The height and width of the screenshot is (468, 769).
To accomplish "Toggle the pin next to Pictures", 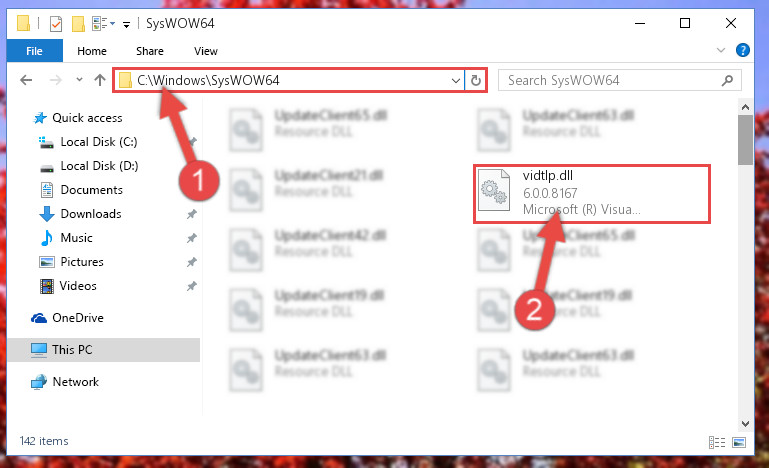I will click(x=192, y=262).
